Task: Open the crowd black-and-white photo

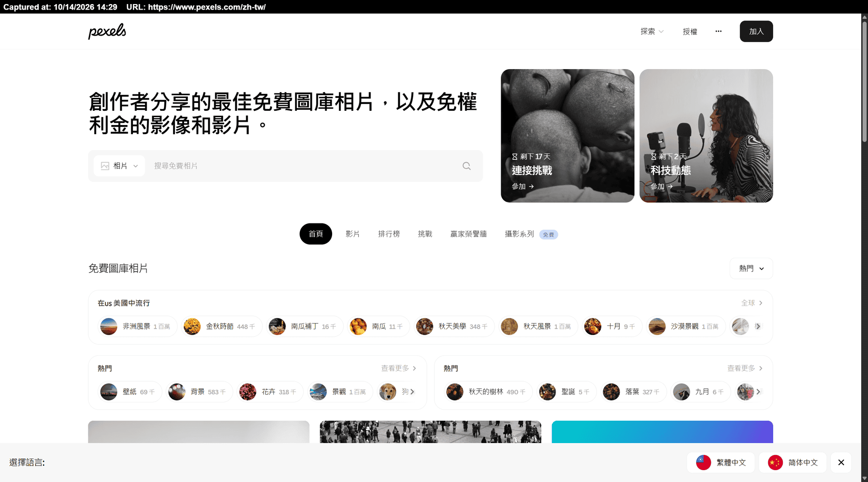Action: 430,432
